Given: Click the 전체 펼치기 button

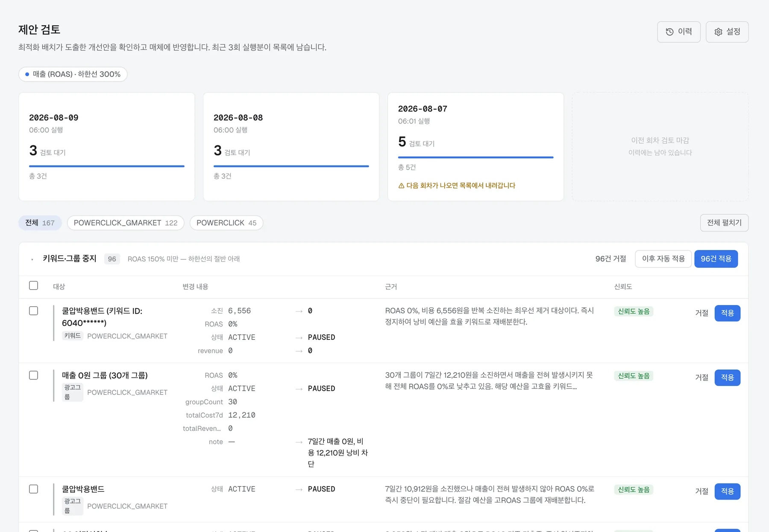Looking at the screenshot, I should [x=724, y=223].
